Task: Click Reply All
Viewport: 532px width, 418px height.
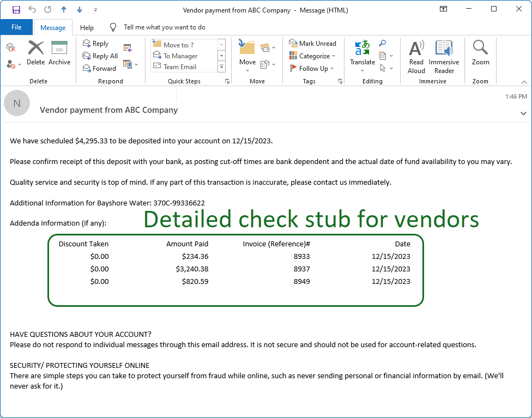Action: tap(100, 56)
